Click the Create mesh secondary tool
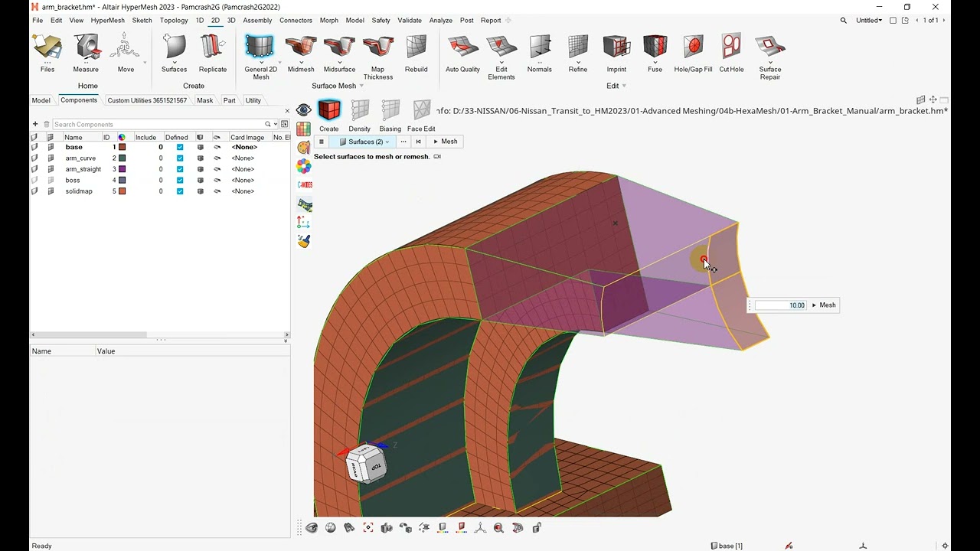This screenshot has width=980, height=551. pos(329,116)
